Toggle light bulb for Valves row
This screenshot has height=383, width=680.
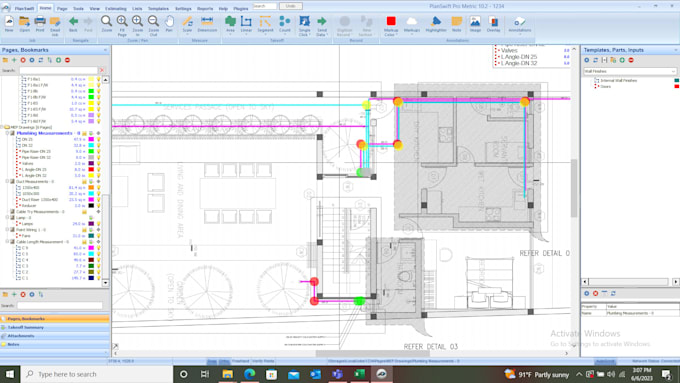(x=98, y=164)
